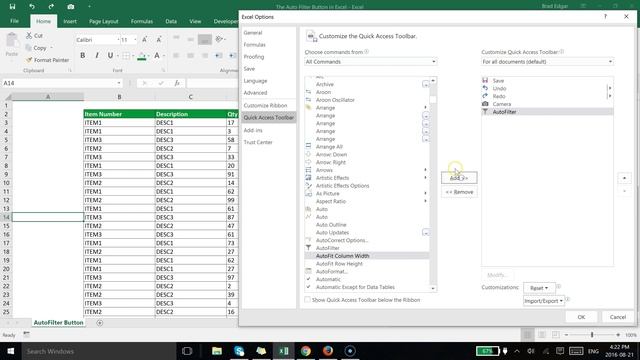Click the Camera icon in title bar
640x360 pixels.
[x=71, y=7]
